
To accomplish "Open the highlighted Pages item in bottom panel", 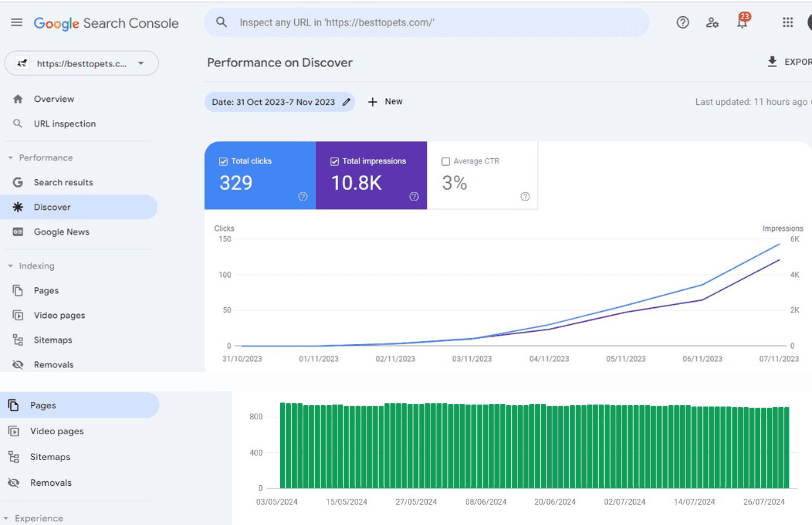I will (x=79, y=405).
